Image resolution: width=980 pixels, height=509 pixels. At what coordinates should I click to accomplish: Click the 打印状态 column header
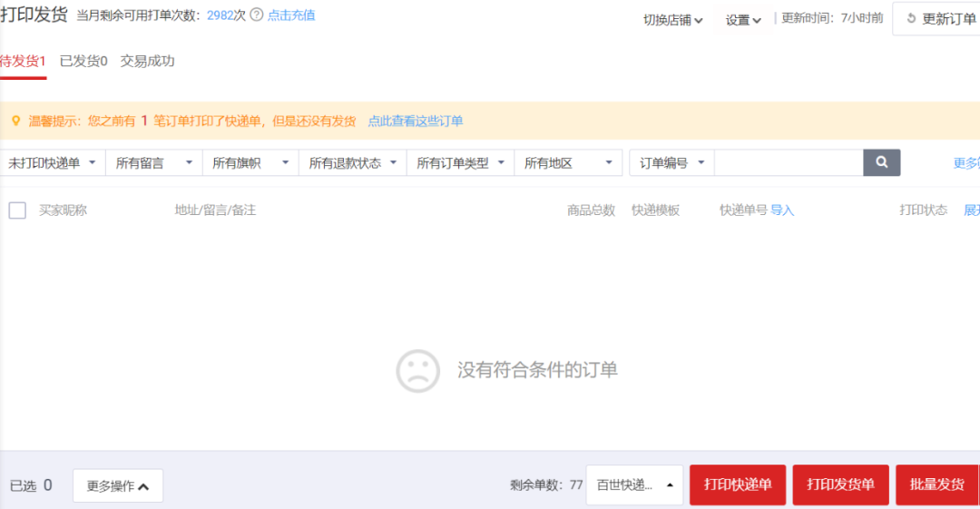pyautogui.click(x=924, y=210)
